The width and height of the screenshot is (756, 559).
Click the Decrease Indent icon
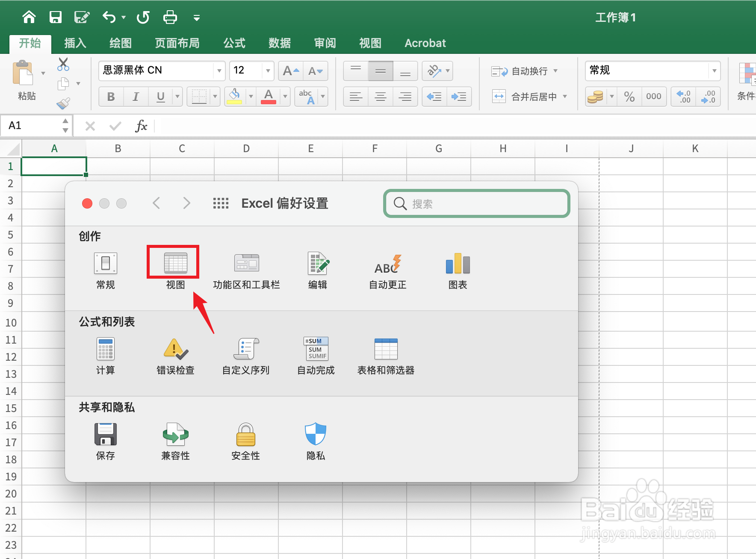[x=434, y=97]
